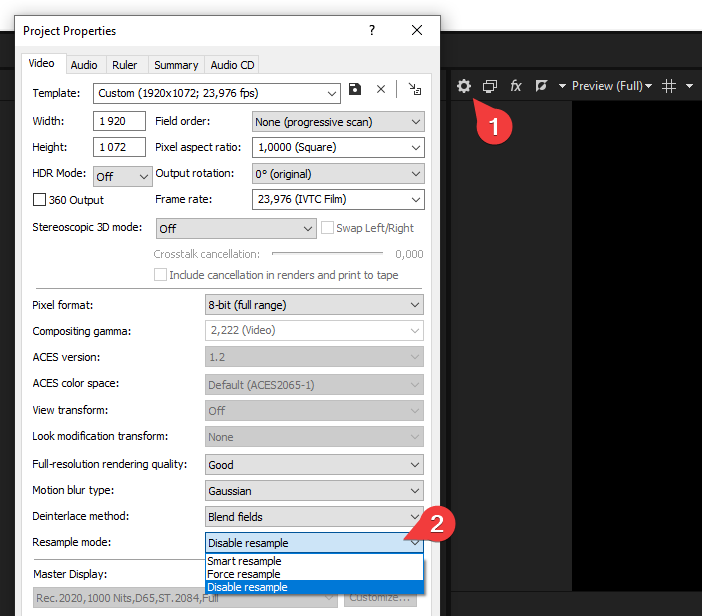Image resolution: width=702 pixels, height=616 pixels.
Task: Open View transform dropdown
Action: point(314,411)
